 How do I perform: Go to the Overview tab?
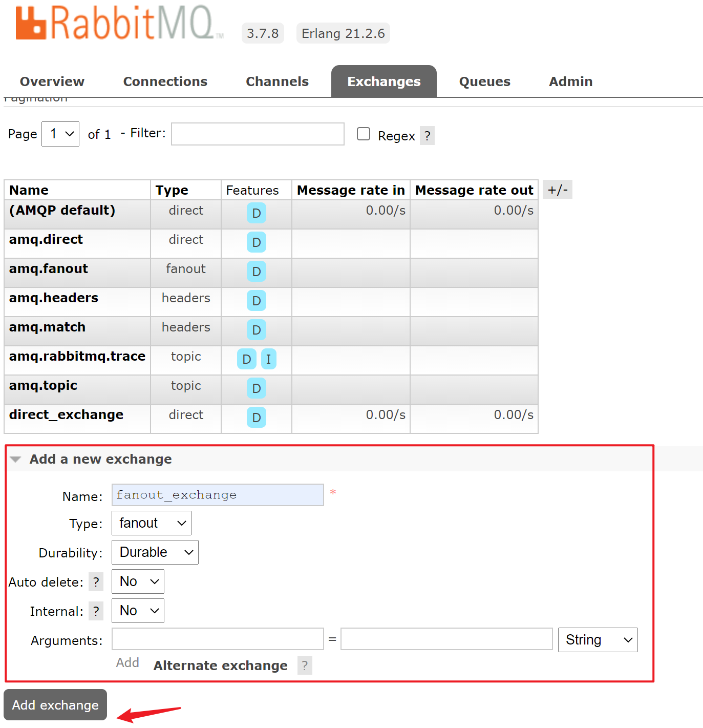pyautogui.click(x=52, y=81)
